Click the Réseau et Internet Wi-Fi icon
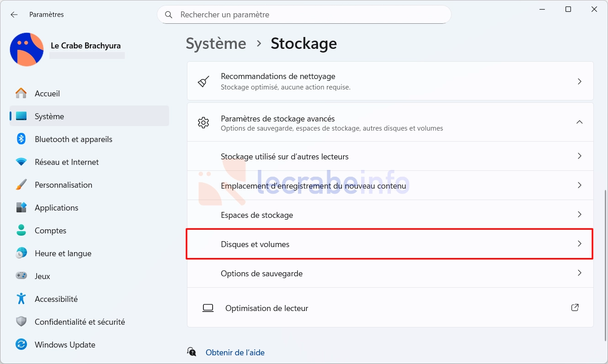This screenshot has height=364, width=608. click(x=21, y=162)
